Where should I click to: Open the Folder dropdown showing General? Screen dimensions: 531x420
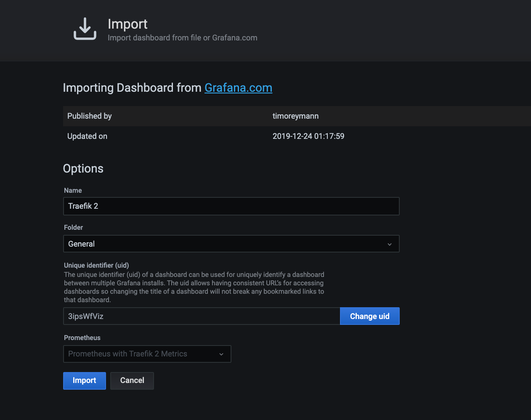point(231,244)
